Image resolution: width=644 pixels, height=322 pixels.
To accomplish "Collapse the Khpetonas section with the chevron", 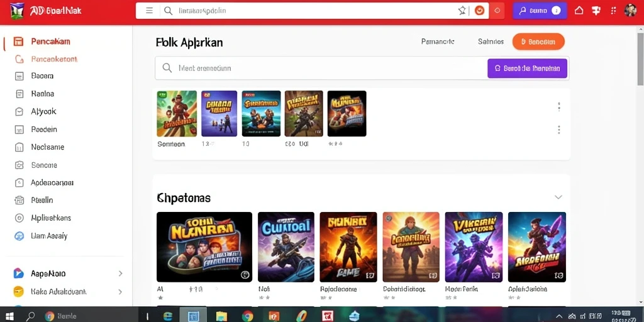I will point(558,197).
